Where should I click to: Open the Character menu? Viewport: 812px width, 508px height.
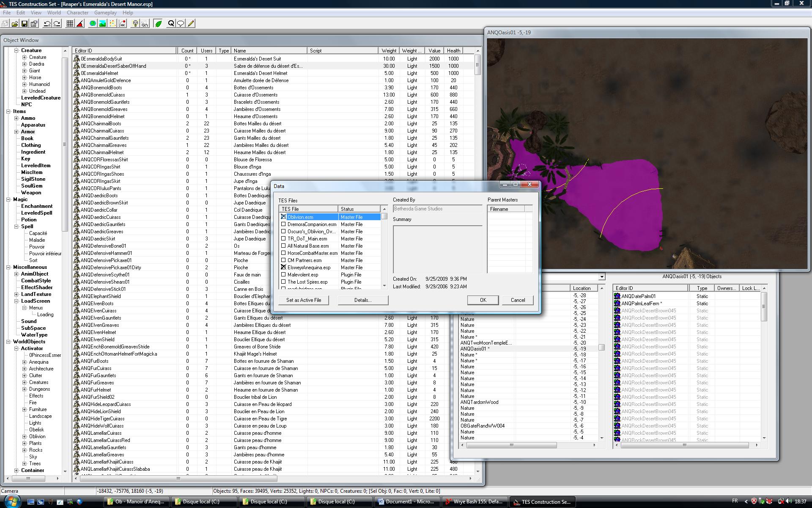(x=78, y=13)
